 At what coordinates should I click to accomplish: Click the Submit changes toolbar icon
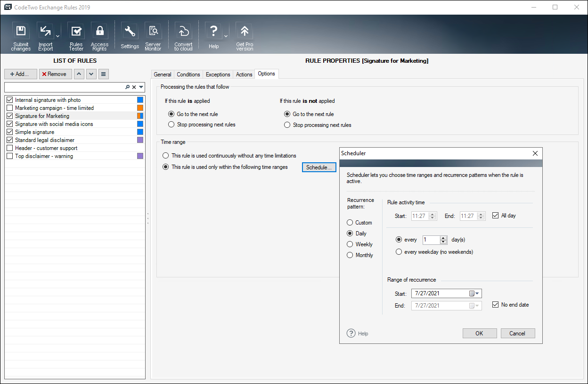click(21, 37)
